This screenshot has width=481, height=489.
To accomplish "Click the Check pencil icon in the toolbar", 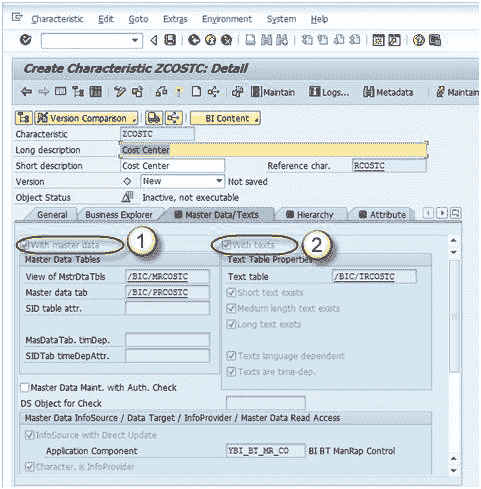I will coord(120,92).
